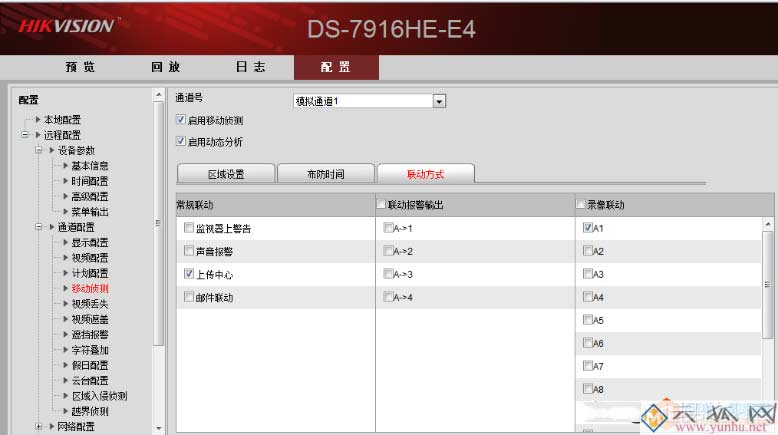778x435 pixels.
Task: Click recording list scroll-up arrow
Action: click(768, 224)
